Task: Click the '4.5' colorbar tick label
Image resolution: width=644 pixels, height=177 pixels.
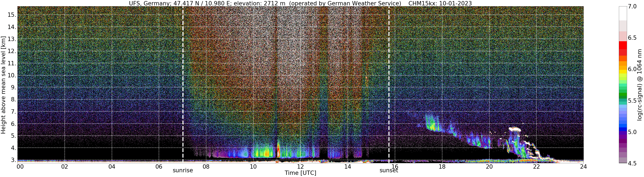Action: pyautogui.click(x=632, y=163)
